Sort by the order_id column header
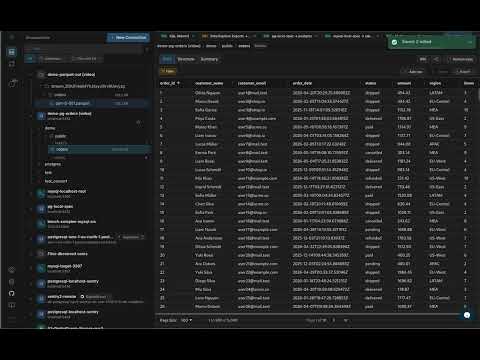The width and height of the screenshot is (480, 360). pyautogui.click(x=170, y=83)
